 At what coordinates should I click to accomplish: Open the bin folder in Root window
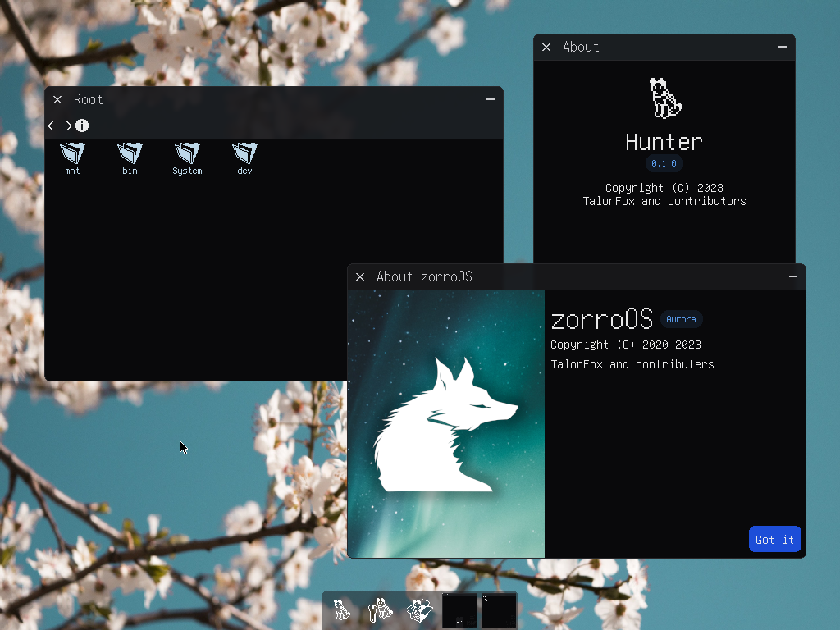[x=130, y=158]
